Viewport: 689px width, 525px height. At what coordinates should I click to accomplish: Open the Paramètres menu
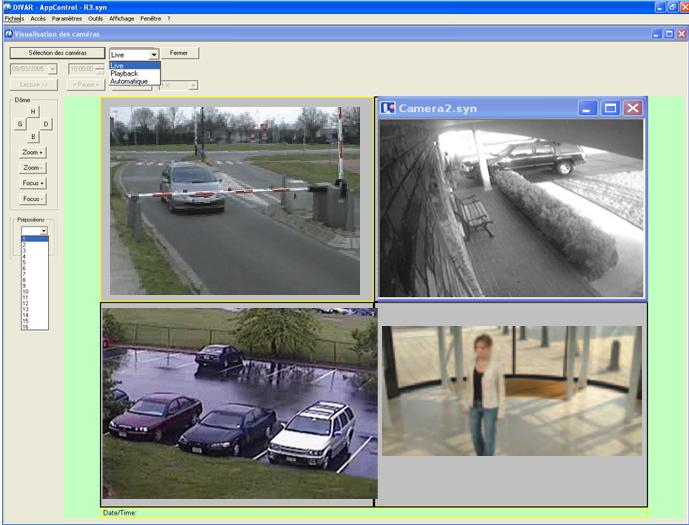(67, 18)
